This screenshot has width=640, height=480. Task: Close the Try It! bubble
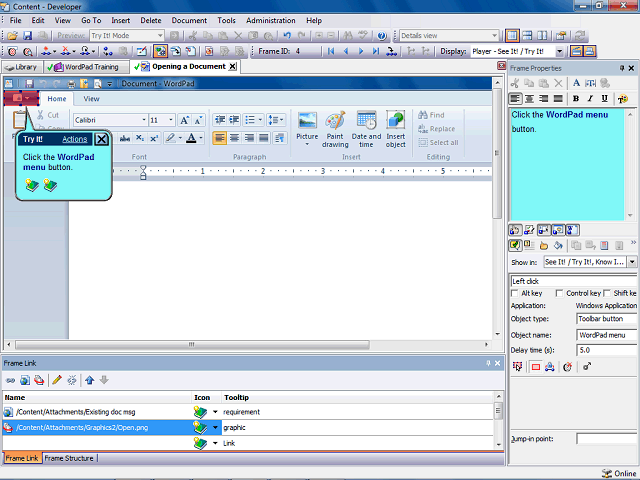pos(101,140)
